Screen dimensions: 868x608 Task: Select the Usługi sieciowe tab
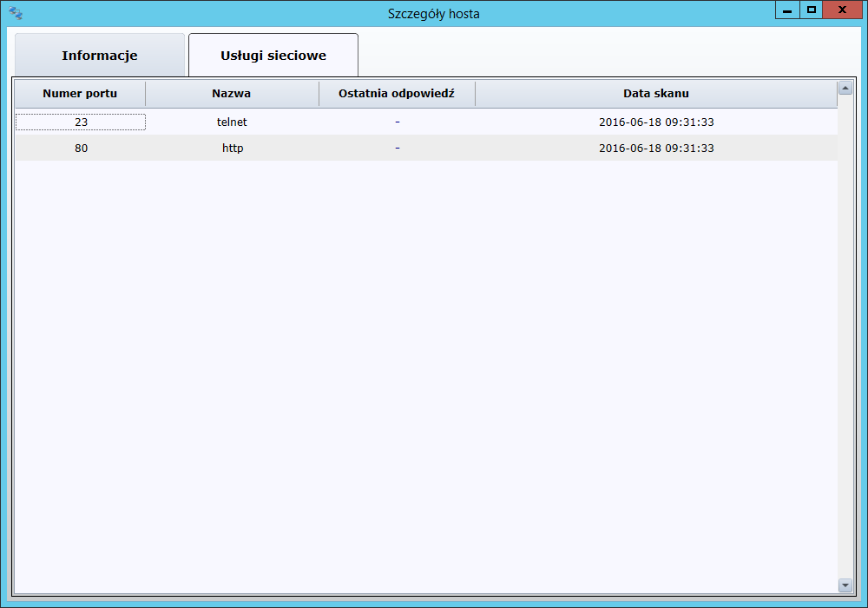coord(273,56)
